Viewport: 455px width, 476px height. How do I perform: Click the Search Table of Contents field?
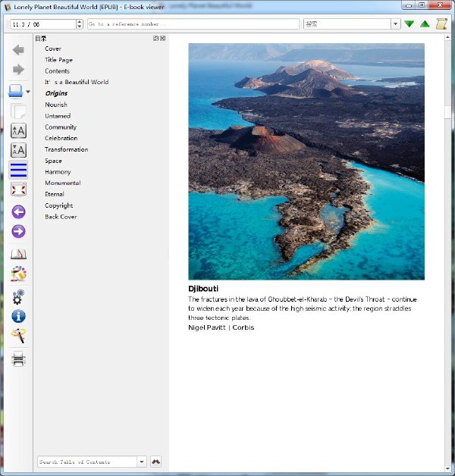tap(87, 462)
